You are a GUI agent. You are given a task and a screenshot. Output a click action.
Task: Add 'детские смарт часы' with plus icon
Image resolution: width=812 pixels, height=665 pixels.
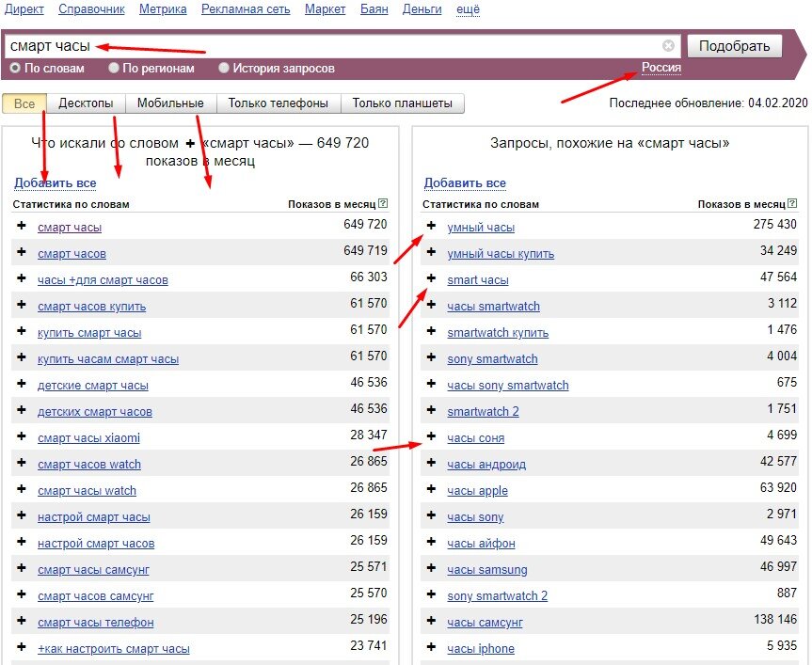coord(22,384)
